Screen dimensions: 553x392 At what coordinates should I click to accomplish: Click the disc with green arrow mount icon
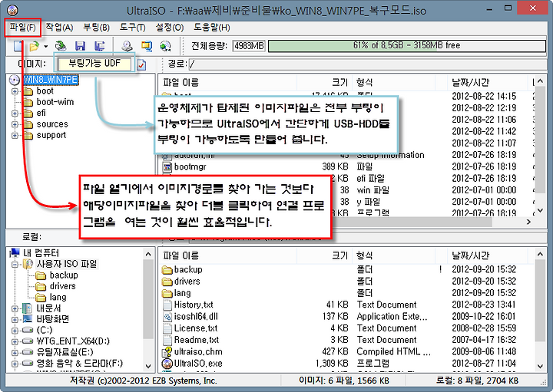pyautogui.click(x=165, y=46)
